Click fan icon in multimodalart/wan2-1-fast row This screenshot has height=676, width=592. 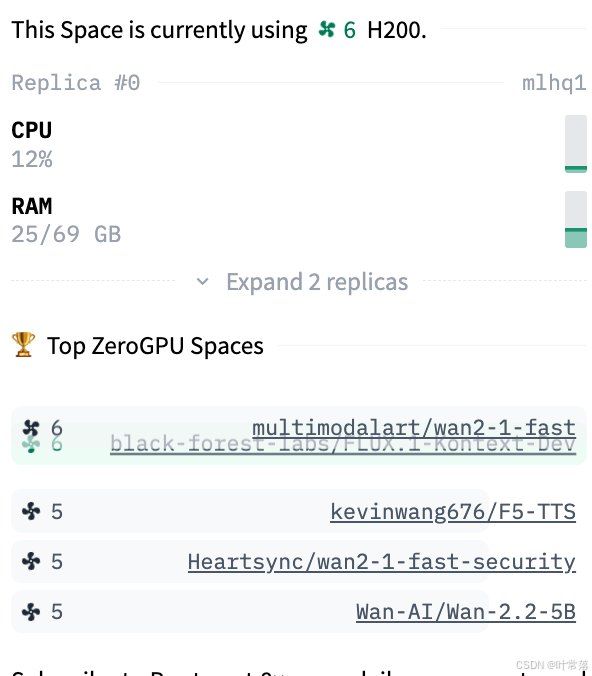pos(31,428)
